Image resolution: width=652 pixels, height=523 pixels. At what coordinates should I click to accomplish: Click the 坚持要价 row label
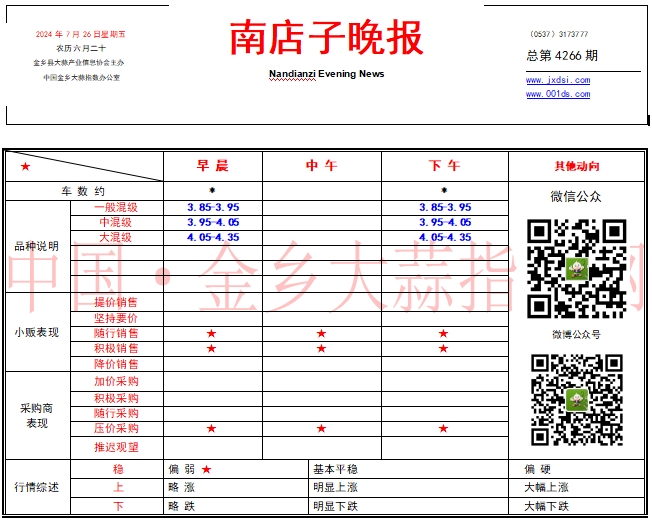click(x=116, y=318)
